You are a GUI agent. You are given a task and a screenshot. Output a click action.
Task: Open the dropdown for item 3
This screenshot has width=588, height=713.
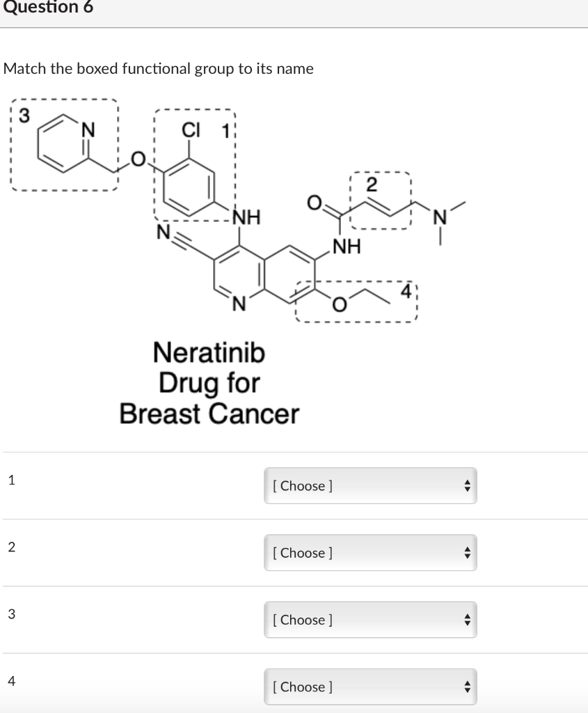[x=370, y=620]
